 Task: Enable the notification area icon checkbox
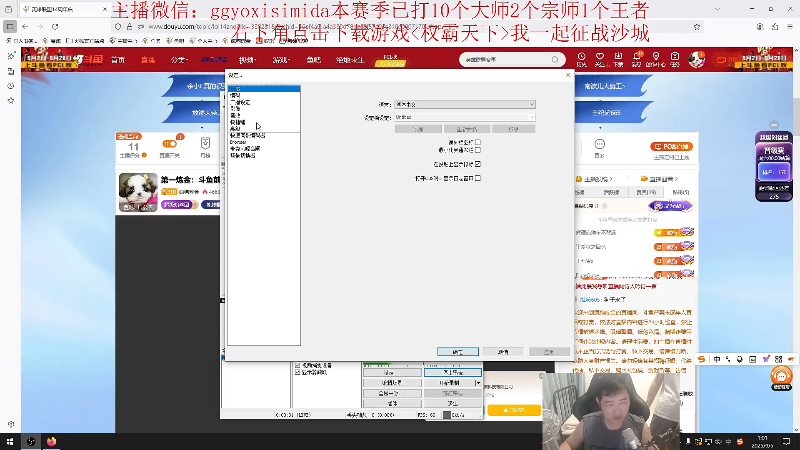(478, 142)
